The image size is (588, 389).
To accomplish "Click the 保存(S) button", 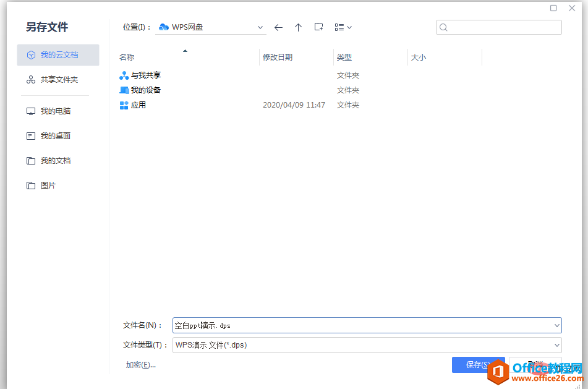I will 478,365.
